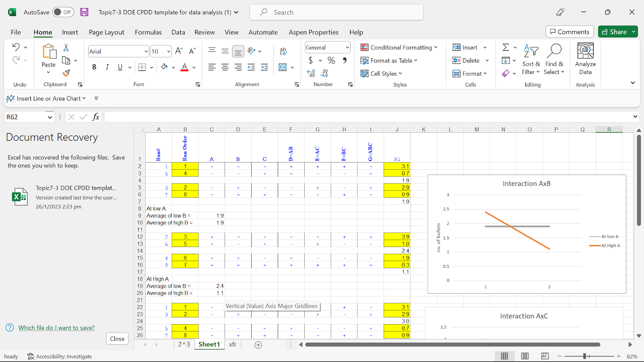Center align text horizontally

point(225,67)
